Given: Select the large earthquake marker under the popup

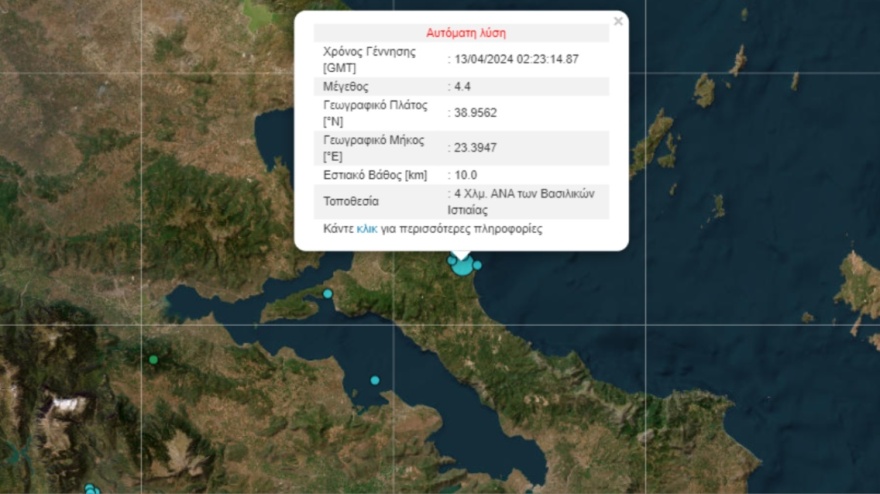Looking at the screenshot, I should tap(462, 266).
